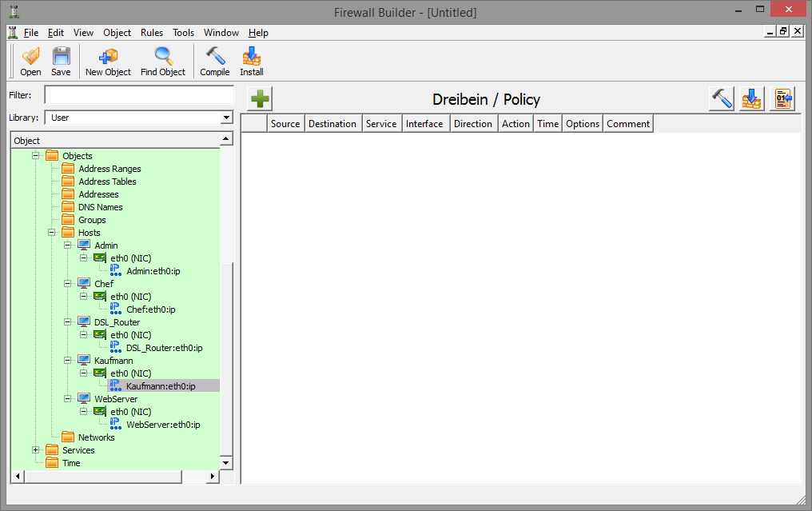The height and width of the screenshot is (511, 812).
Task: Click the object tree vertical scrollbar down arrow
Action: [x=225, y=463]
